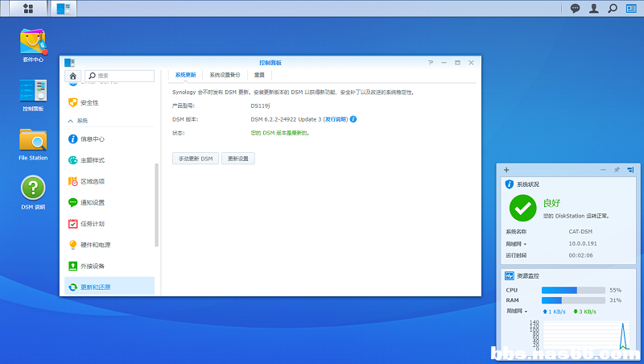Open DSM Help desktop icon

[33, 192]
